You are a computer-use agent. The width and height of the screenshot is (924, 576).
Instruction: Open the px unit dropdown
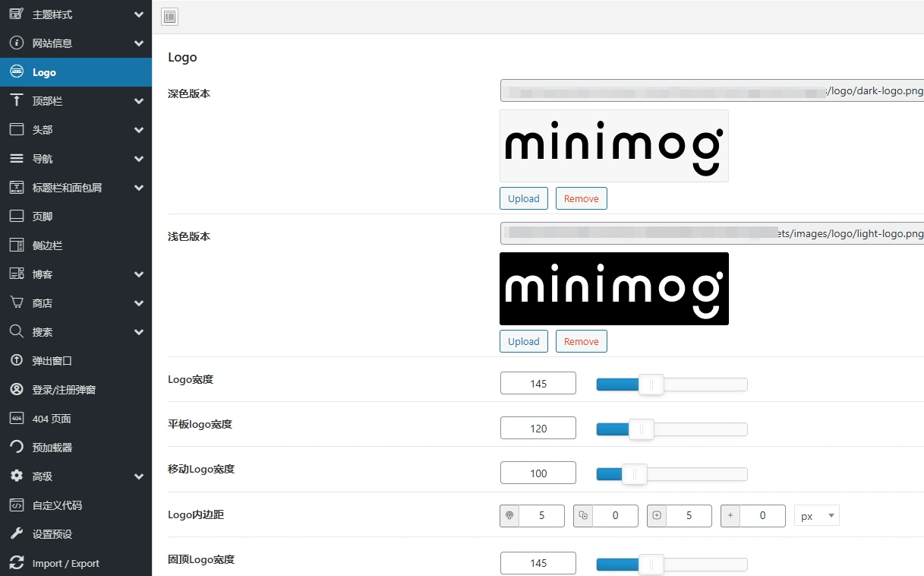click(816, 515)
